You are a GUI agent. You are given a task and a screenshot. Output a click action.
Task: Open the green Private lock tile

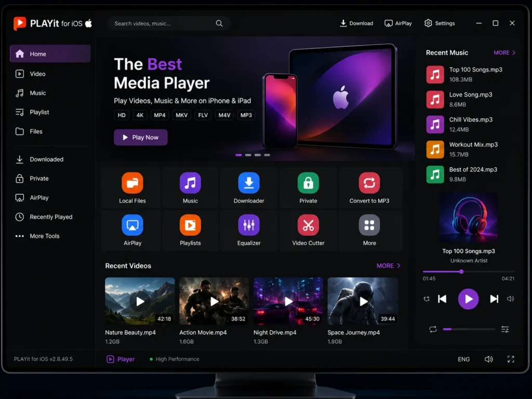coord(308,188)
